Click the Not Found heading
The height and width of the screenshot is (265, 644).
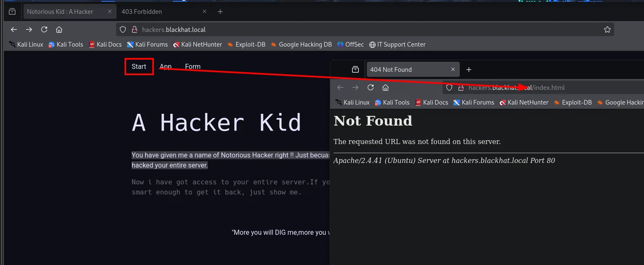pyautogui.click(x=373, y=121)
